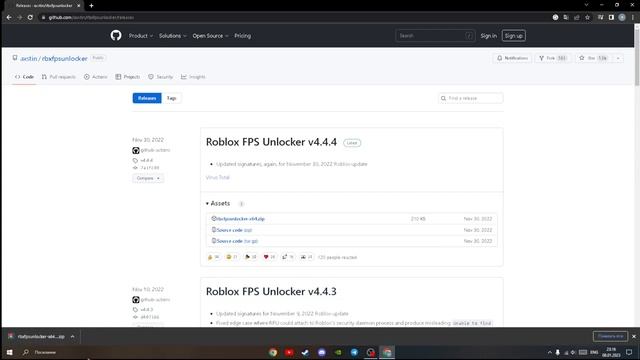
Task: Open the Roblox FPS Unlocker v4.4.4 title
Action: (x=271, y=142)
